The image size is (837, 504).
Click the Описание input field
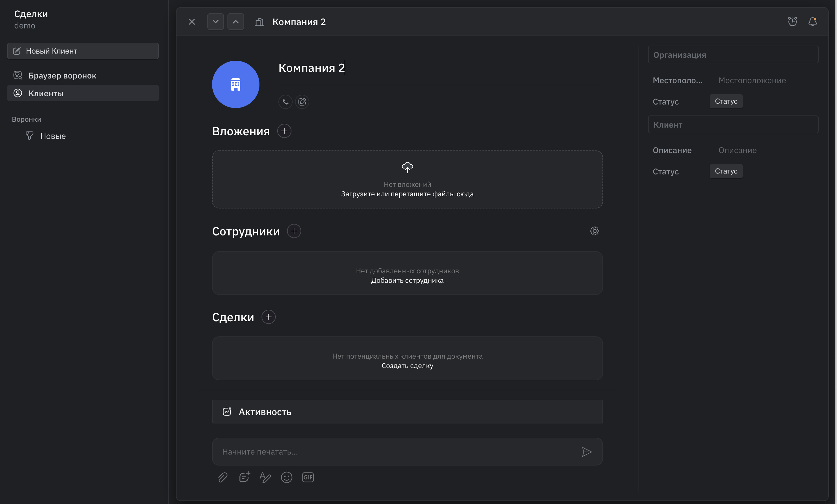point(737,150)
